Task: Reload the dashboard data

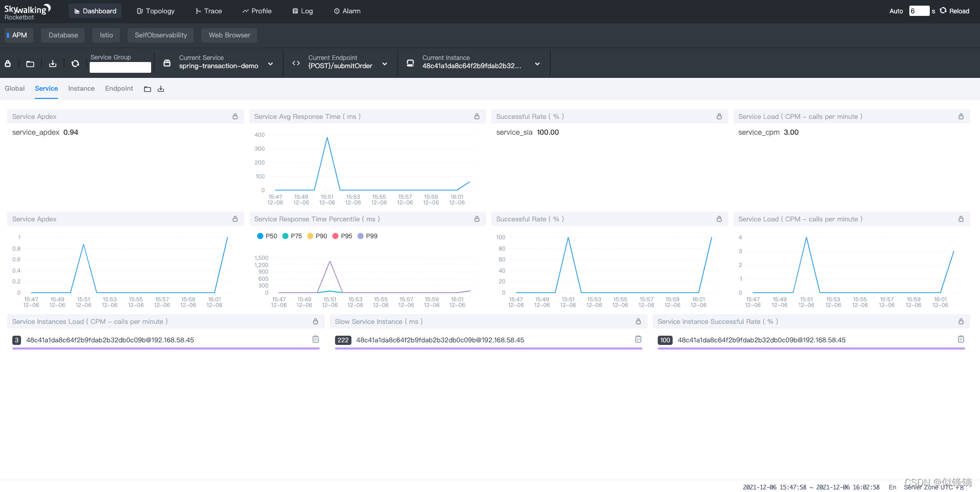Action: [954, 11]
